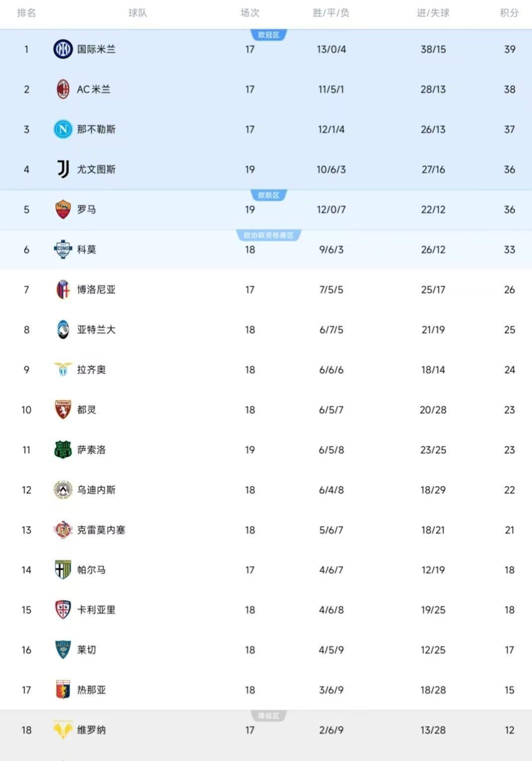Sort by 积分 column header
This screenshot has height=761, width=532.
(509, 13)
